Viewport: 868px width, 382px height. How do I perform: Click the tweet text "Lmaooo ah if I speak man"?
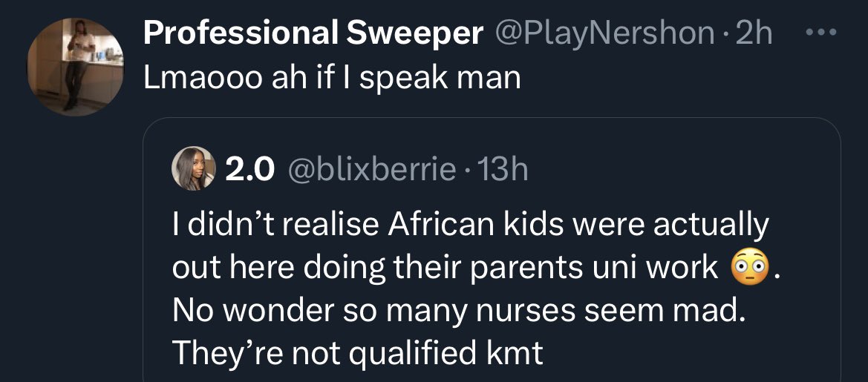pyautogui.click(x=332, y=77)
